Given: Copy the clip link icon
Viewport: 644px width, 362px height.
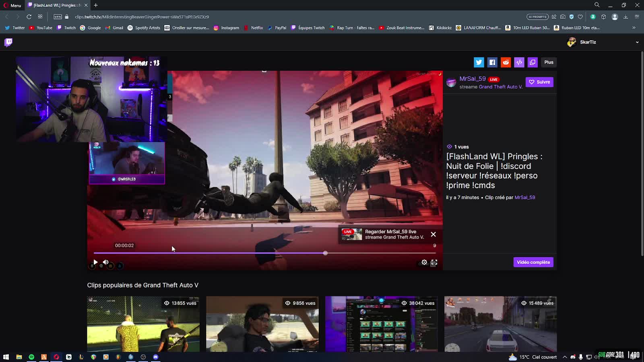Looking at the screenshot, I should point(533,62).
